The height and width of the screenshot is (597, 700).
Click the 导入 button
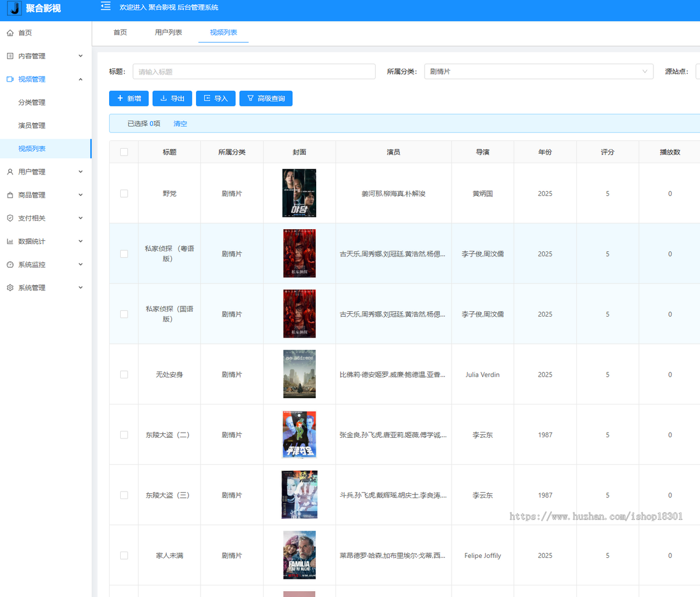[x=216, y=99]
